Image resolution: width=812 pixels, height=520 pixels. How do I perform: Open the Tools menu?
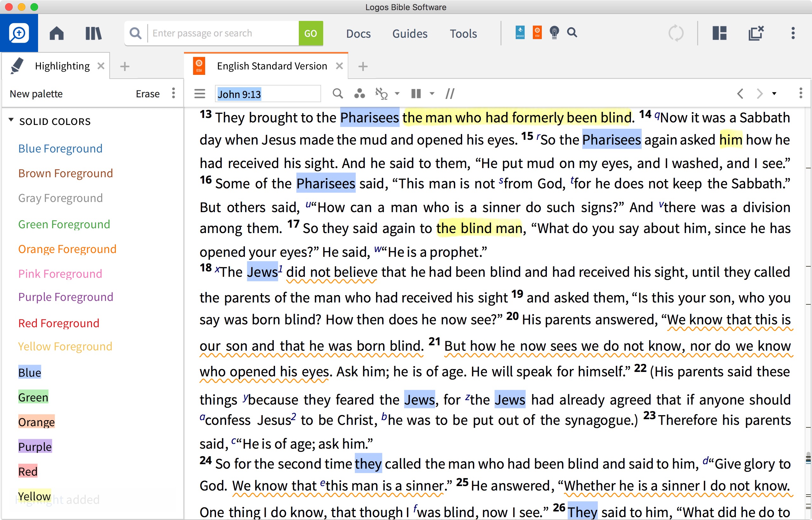463,33
